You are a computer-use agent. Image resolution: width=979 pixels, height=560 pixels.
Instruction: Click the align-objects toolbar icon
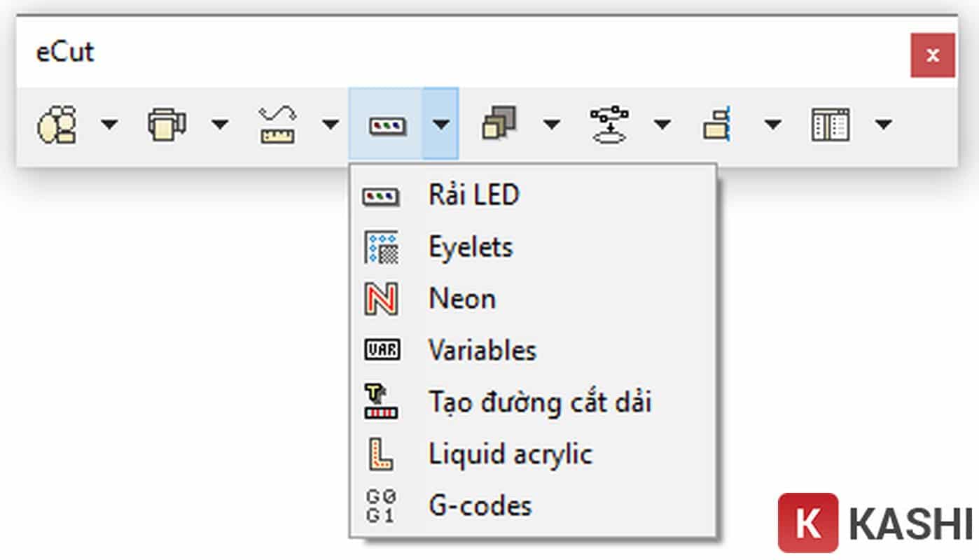tap(718, 125)
